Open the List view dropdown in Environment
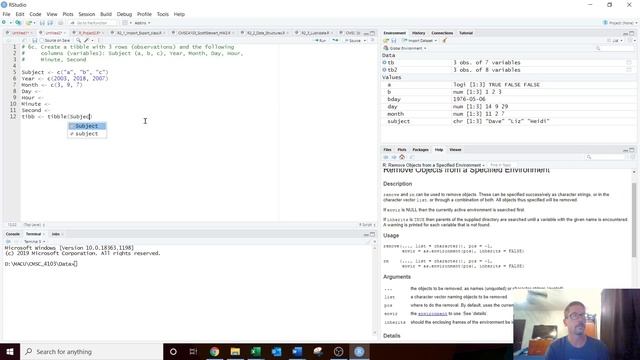 (615, 40)
